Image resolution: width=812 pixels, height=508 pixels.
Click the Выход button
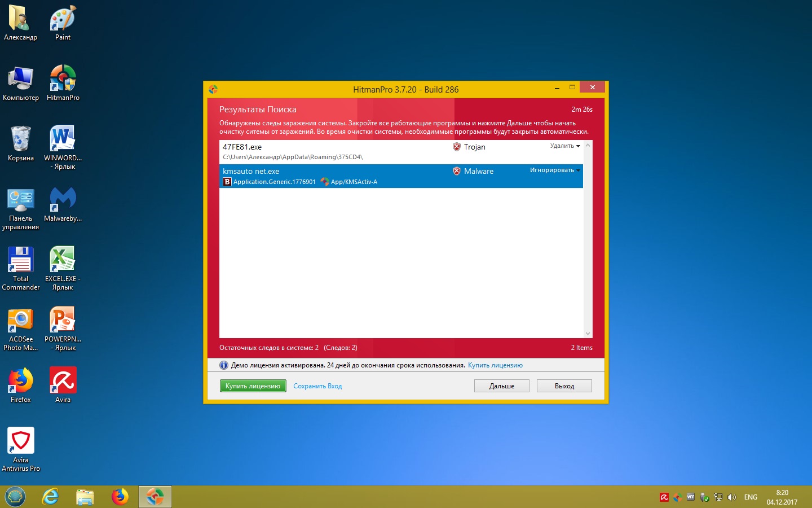coord(564,386)
